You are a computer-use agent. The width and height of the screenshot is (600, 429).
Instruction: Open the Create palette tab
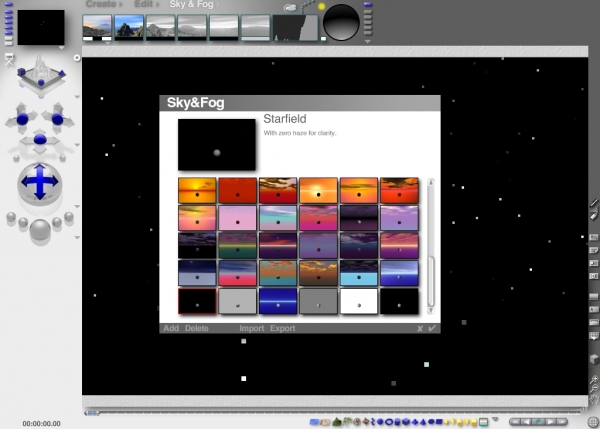[101, 4]
